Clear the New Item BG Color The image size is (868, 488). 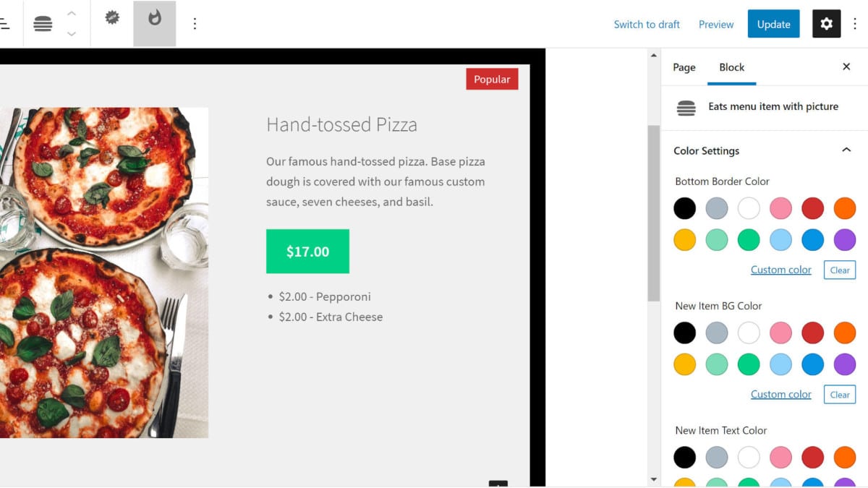pyautogui.click(x=839, y=395)
